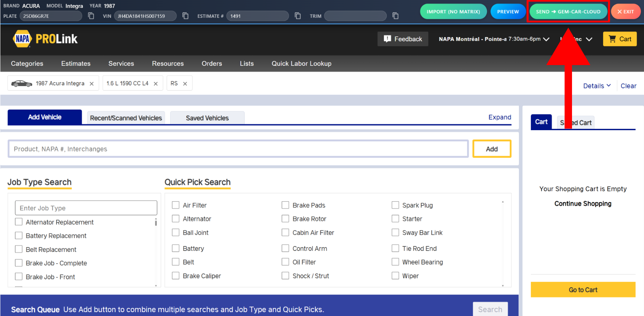Select the Brake Caliper checkbox
This screenshot has height=316, width=644.
(176, 276)
